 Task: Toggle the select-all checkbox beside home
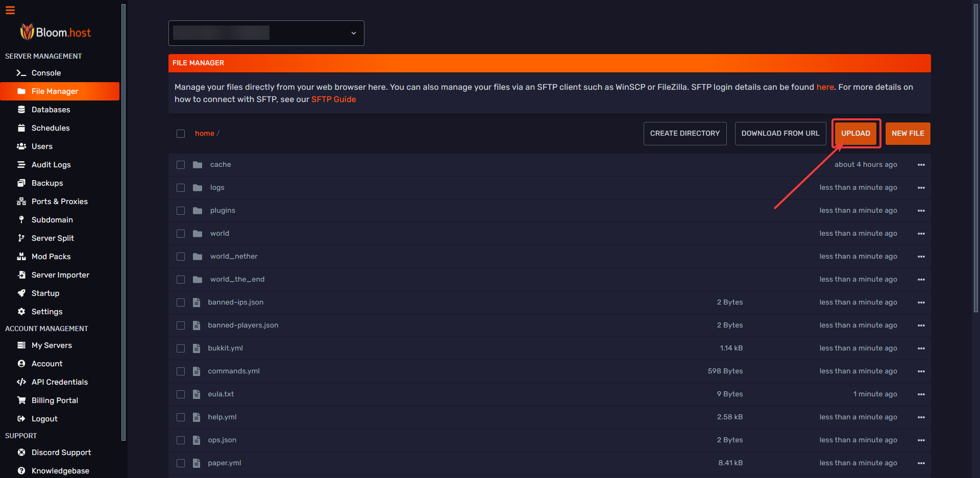(181, 134)
